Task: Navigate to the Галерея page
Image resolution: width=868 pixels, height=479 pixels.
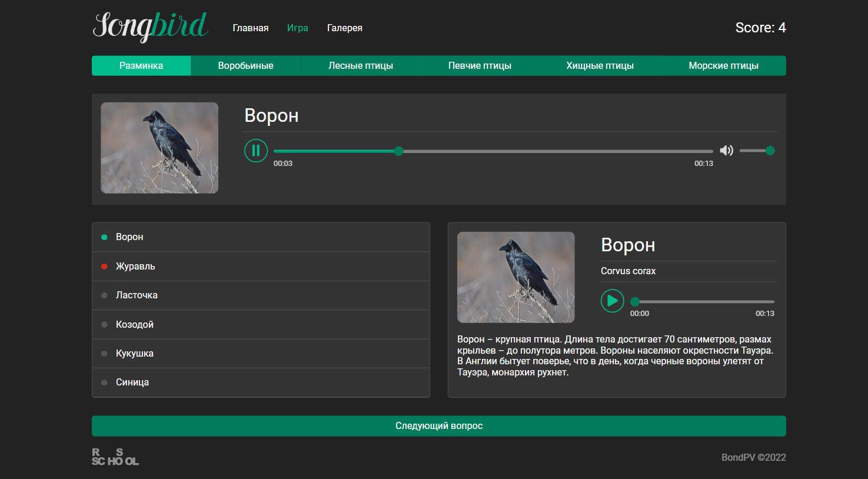Action: [x=344, y=28]
